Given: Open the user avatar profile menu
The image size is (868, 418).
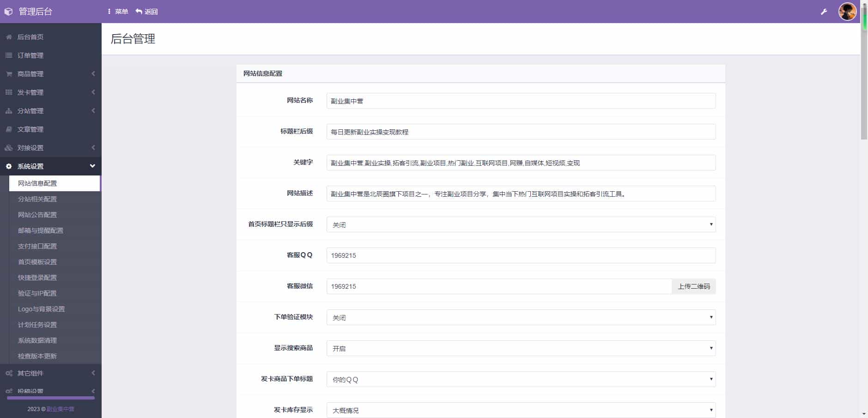Looking at the screenshot, I should pos(847,12).
